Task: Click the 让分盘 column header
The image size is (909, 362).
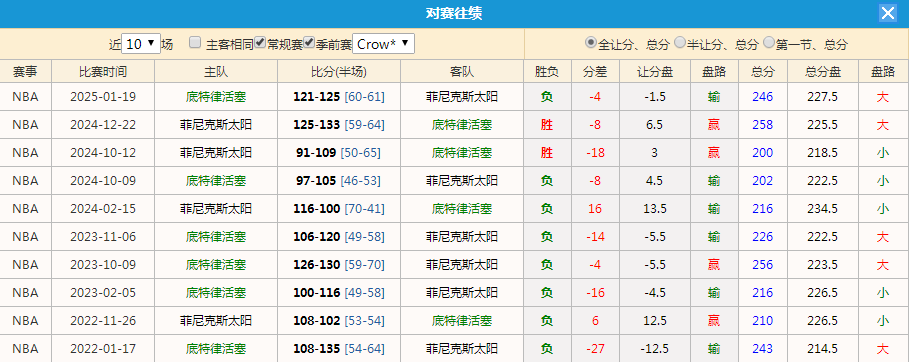Action: point(655,71)
